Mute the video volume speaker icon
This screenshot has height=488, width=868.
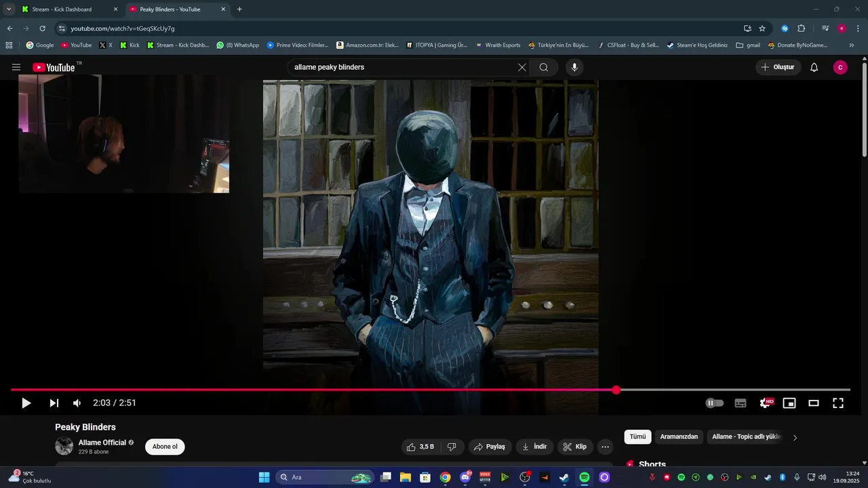click(77, 403)
